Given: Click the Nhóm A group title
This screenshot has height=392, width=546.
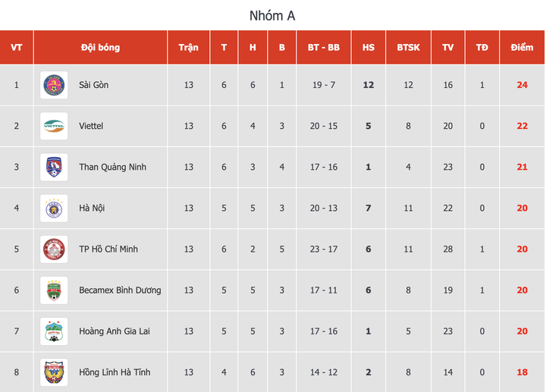Looking at the screenshot, I should click(x=273, y=15).
